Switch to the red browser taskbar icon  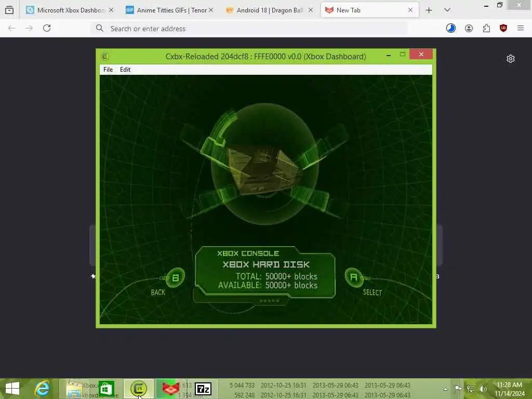(x=170, y=389)
